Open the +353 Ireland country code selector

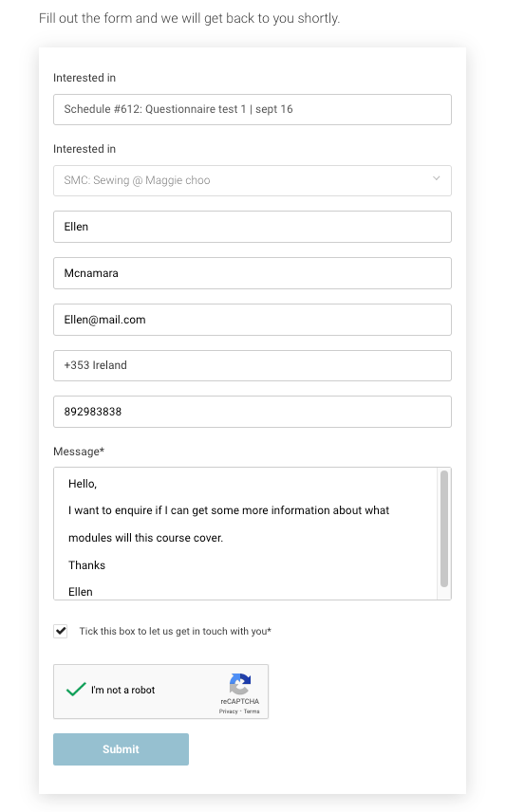[253, 365]
